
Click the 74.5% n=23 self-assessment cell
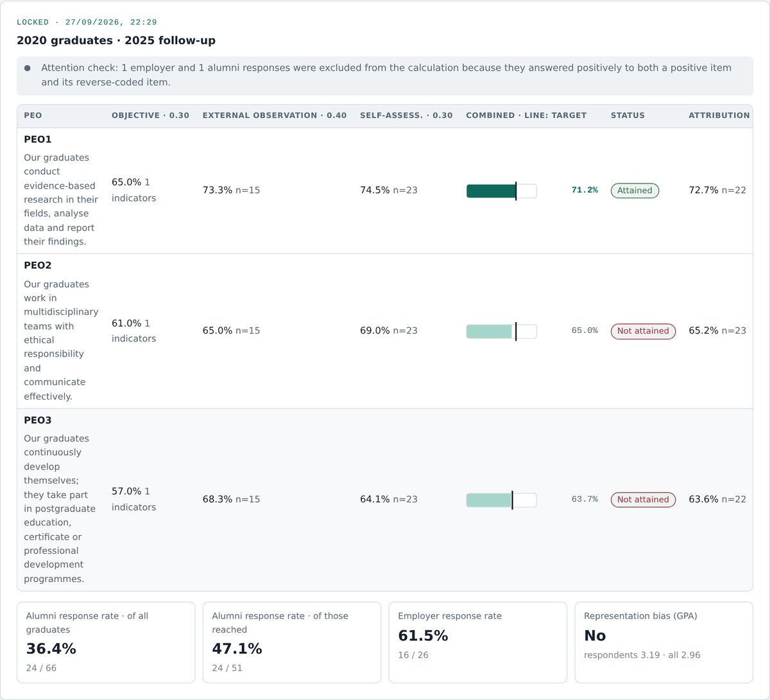click(x=389, y=191)
